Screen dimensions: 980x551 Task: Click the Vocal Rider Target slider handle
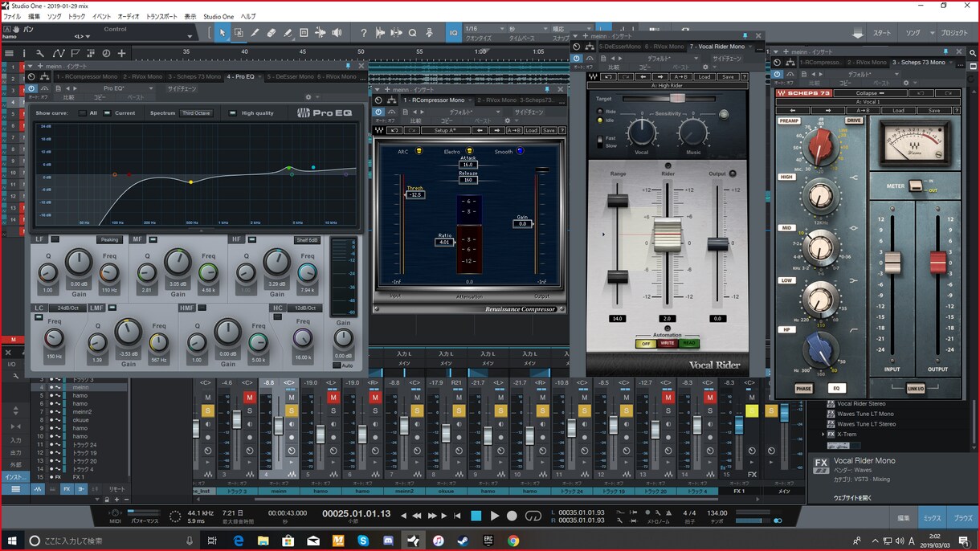[677, 98]
